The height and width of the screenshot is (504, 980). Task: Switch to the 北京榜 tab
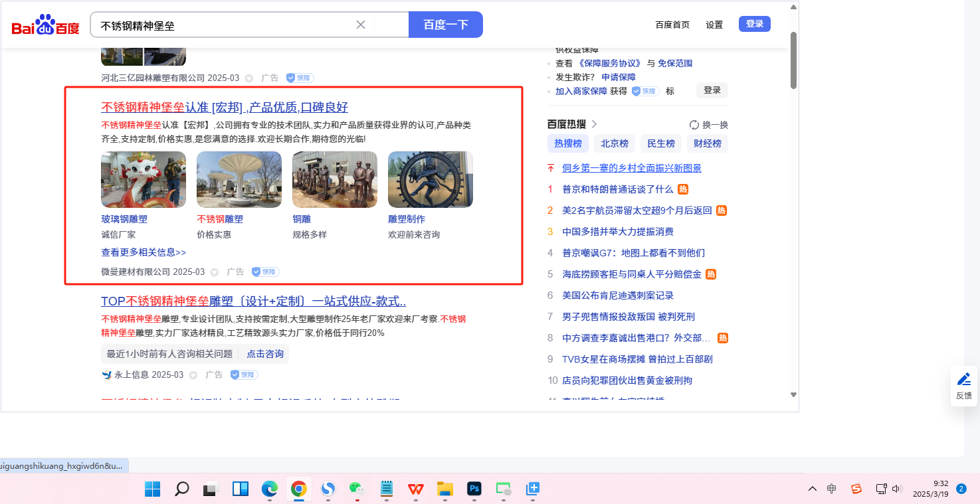click(615, 143)
